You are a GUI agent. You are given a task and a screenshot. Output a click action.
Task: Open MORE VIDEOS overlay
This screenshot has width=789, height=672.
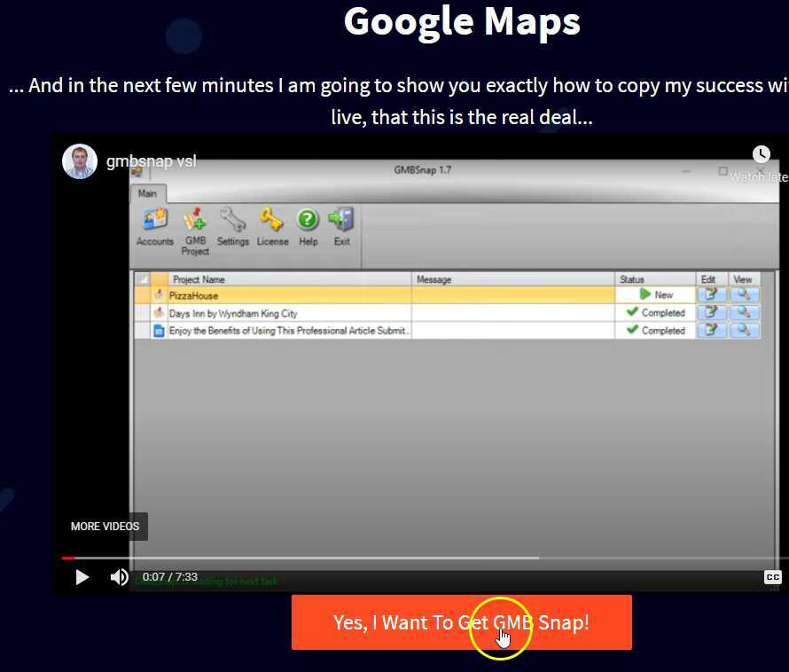[x=105, y=526]
